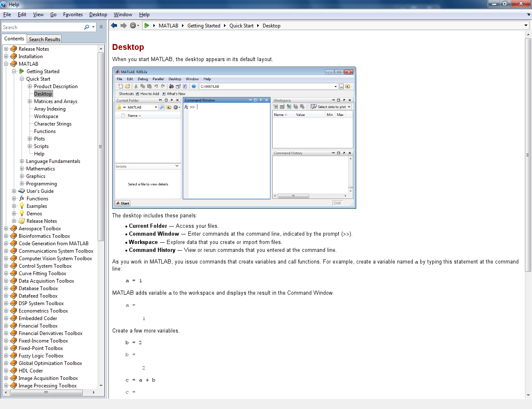This screenshot has width=532, height=409.
Task: Collapse the navigator with the double-chevron icon
Action: 101,27
